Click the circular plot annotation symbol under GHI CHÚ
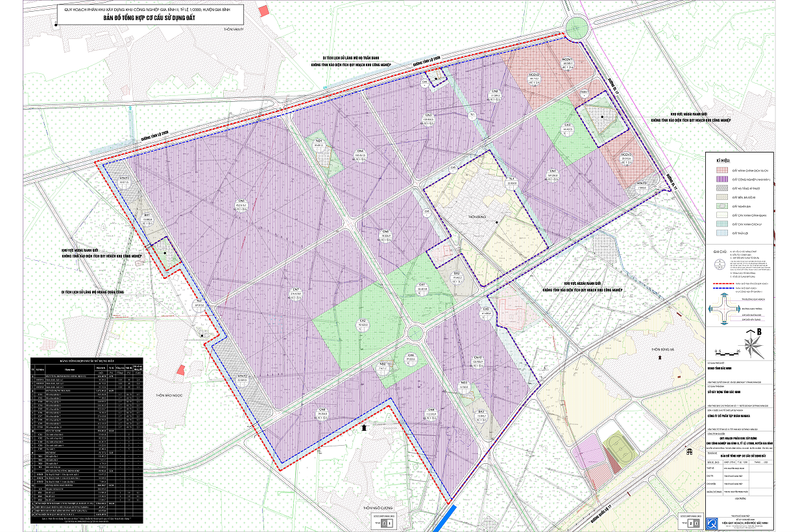The height and width of the screenshot is (532, 798). coord(719,264)
